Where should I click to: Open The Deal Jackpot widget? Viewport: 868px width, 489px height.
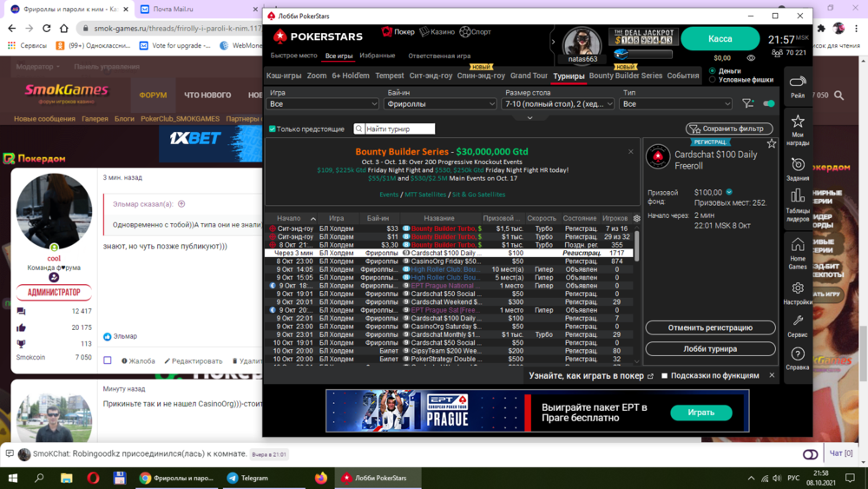click(643, 37)
